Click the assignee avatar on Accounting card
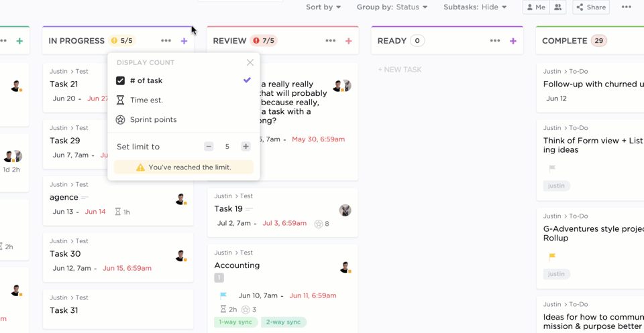Image resolution: width=644 pixels, height=333 pixels. pos(345,267)
